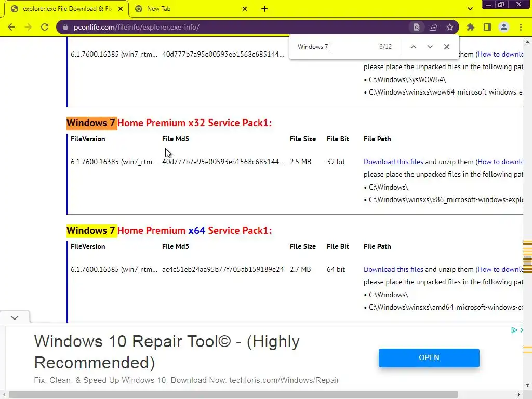The height and width of the screenshot is (399, 532).
Task: Select the explorer.exe File Download tab
Action: [x=66, y=9]
